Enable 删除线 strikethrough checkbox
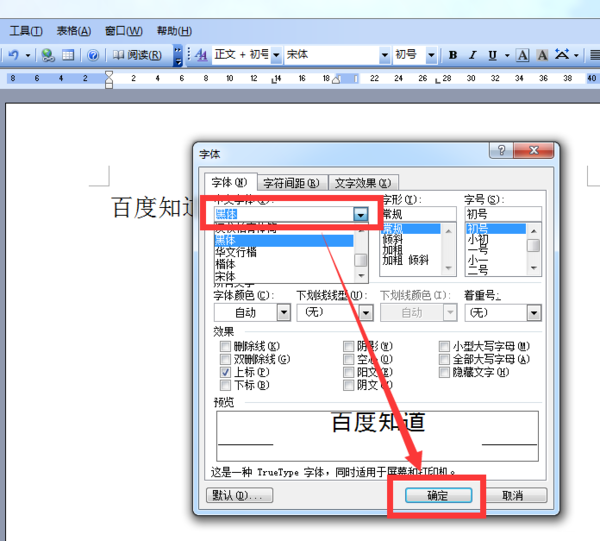600x541 pixels. [225, 347]
